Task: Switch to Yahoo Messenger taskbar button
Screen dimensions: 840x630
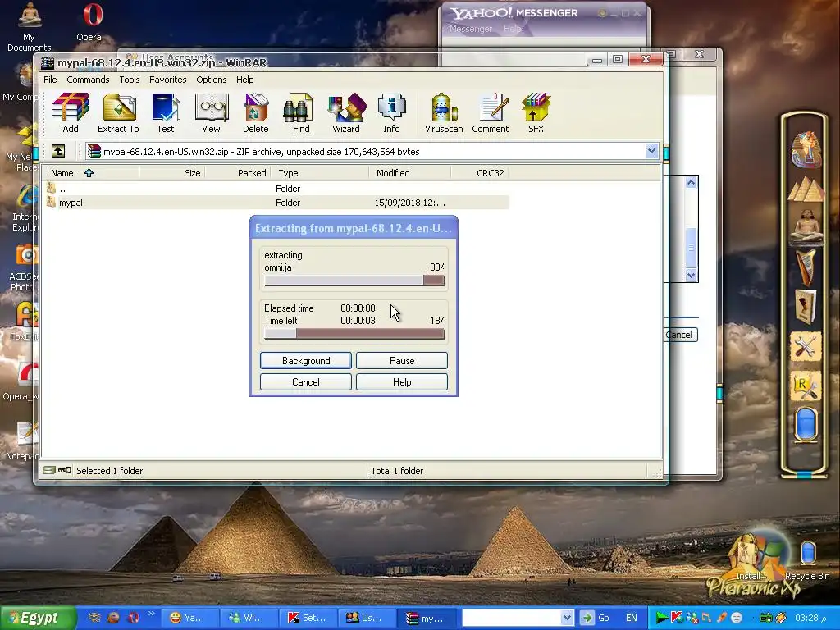Action: [189, 618]
